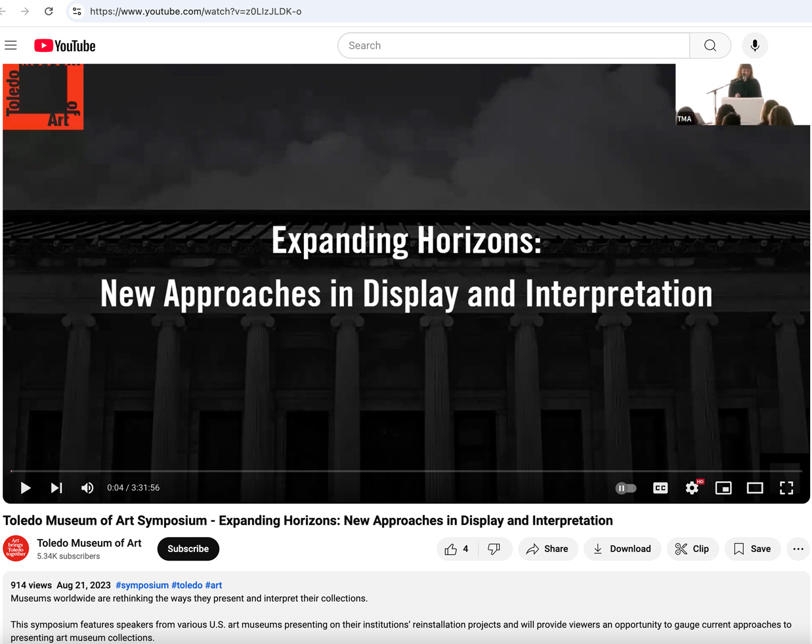This screenshot has height=644, width=812.
Task: Open the #art hashtag
Action: [x=213, y=585]
